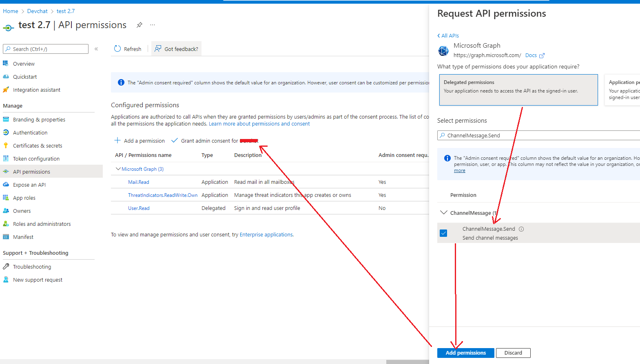Click the test 2.7 app icon by title

pyautogui.click(x=8, y=28)
